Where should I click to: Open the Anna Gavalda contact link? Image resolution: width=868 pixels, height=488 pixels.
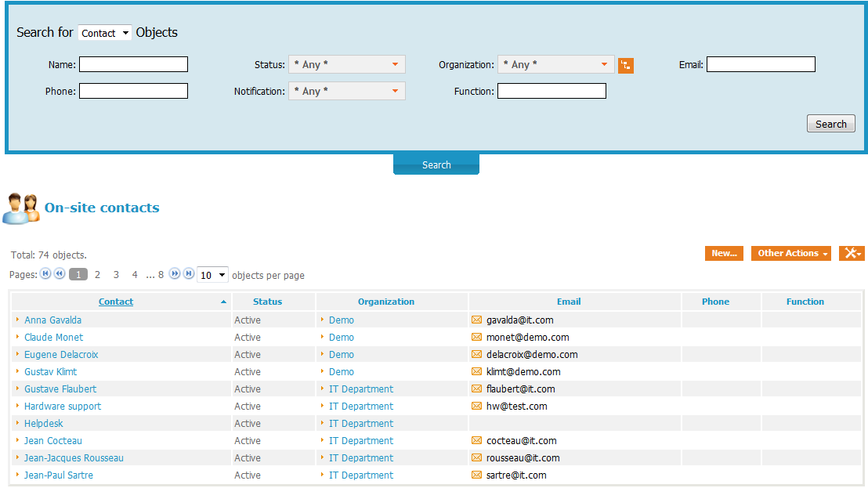click(x=52, y=320)
